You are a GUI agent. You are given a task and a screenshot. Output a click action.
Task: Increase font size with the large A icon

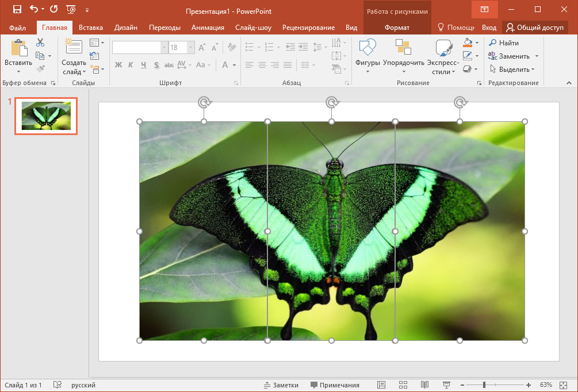[x=202, y=47]
